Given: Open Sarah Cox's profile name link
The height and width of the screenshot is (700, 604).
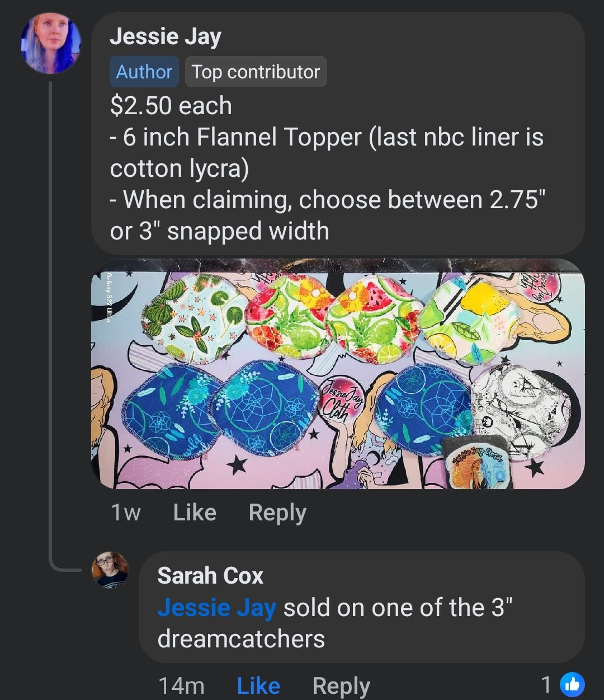Looking at the screenshot, I should pyautogui.click(x=210, y=575).
